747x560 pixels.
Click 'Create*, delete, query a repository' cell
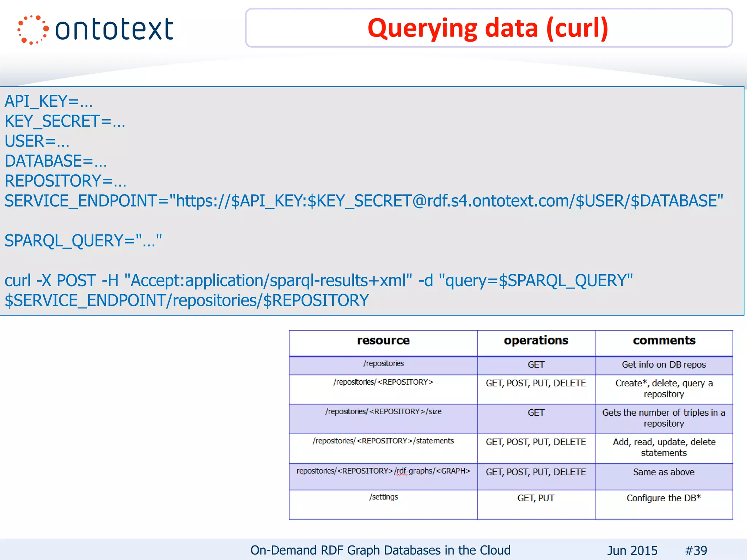pos(664,389)
